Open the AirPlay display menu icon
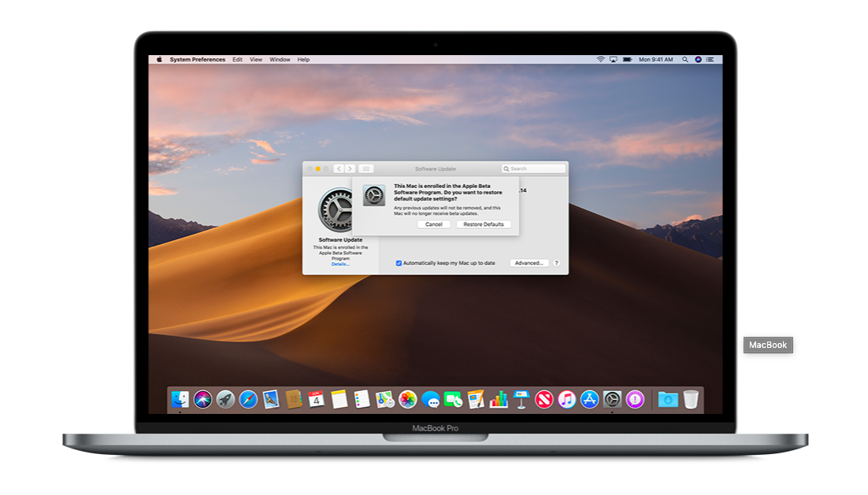This screenshot has height=495, width=868. (x=614, y=59)
